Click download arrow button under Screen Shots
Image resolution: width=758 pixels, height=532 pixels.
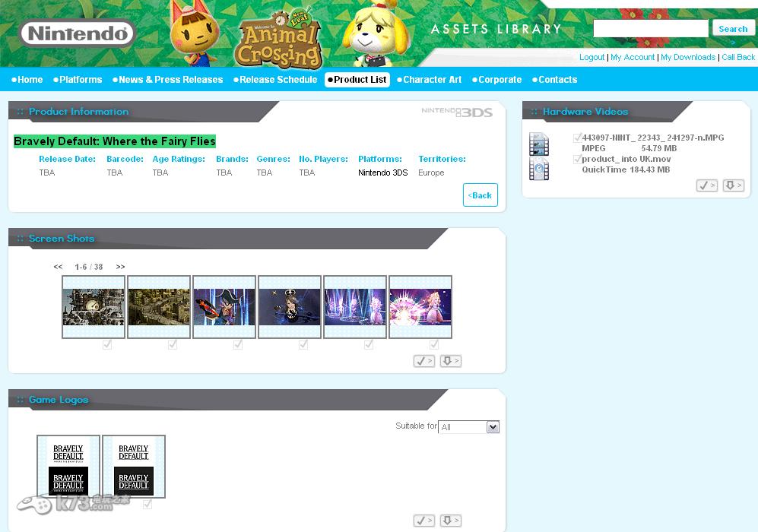[x=450, y=361]
